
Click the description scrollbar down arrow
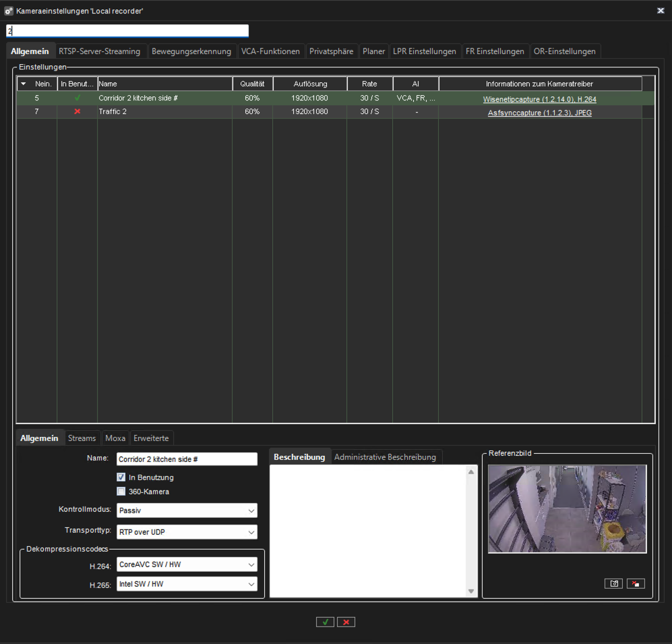point(471,591)
